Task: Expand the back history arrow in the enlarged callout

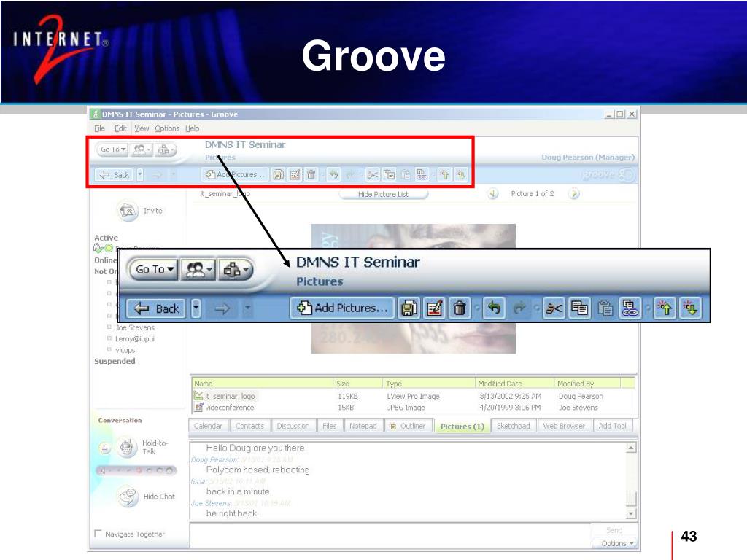Action: pos(196,308)
